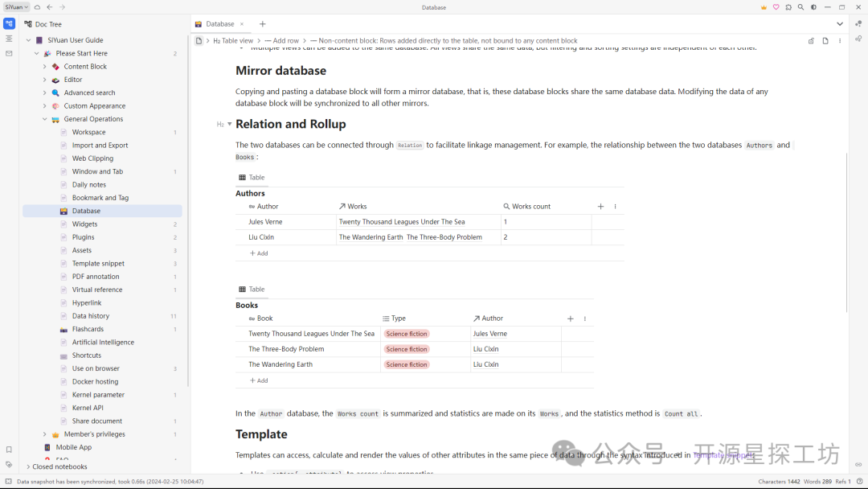Expand Closed notebooks section
Screen dimensions: 868x489
coord(28,466)
